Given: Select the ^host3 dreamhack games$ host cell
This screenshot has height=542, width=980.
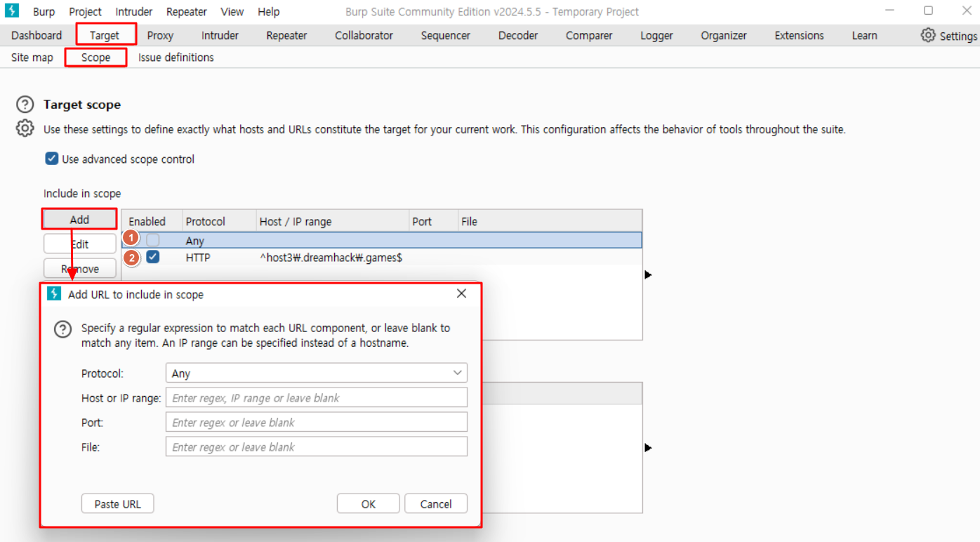Looking at the screenshot, I should coord(331,258).
